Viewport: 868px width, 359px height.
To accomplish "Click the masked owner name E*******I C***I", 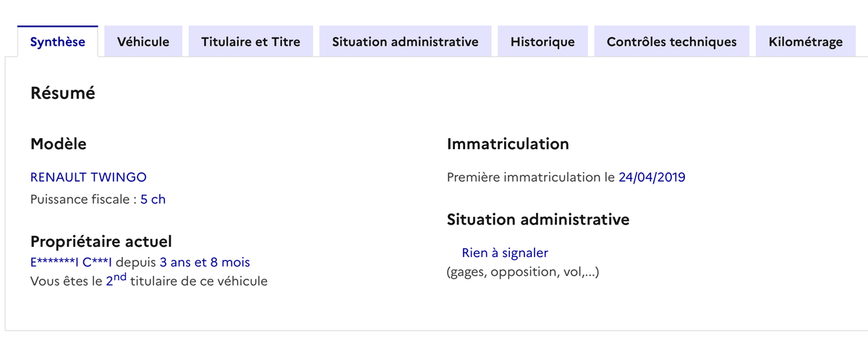I will (x=72, y=262).
